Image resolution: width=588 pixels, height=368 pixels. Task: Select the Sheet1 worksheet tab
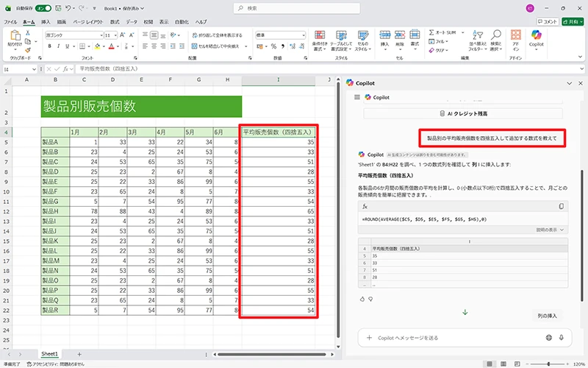(49, 354)
